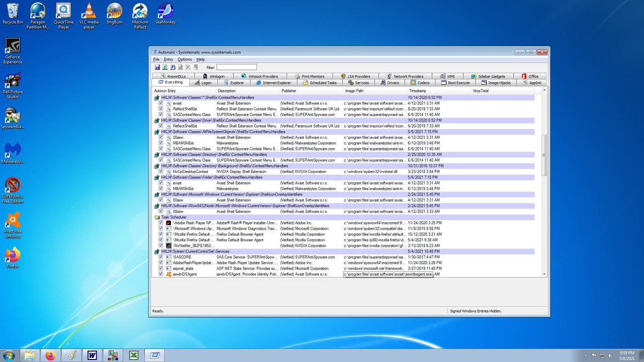Uncheck the \NvNotifier_{B2FE1952 task checkbox
644x362 pixels.
161,245
